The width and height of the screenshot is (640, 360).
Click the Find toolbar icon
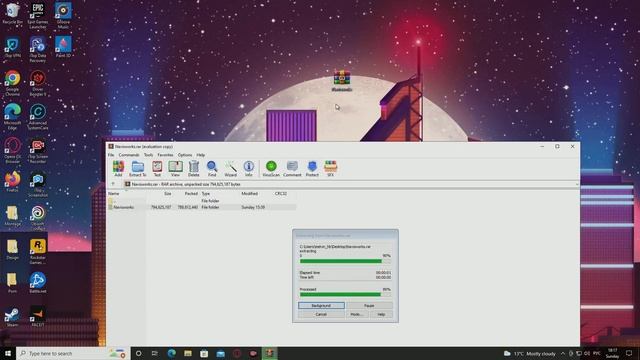click(x=212, y=168)
